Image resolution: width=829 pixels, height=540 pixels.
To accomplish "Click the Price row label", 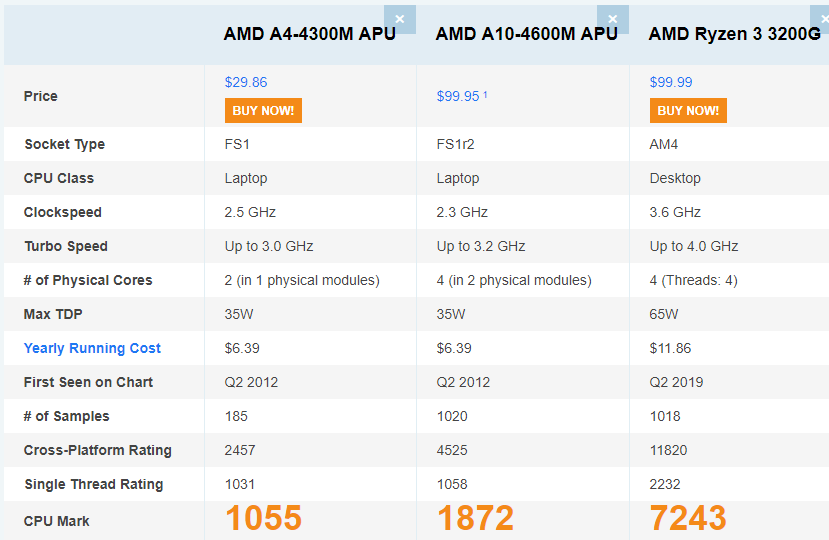I will coord(41,96).
